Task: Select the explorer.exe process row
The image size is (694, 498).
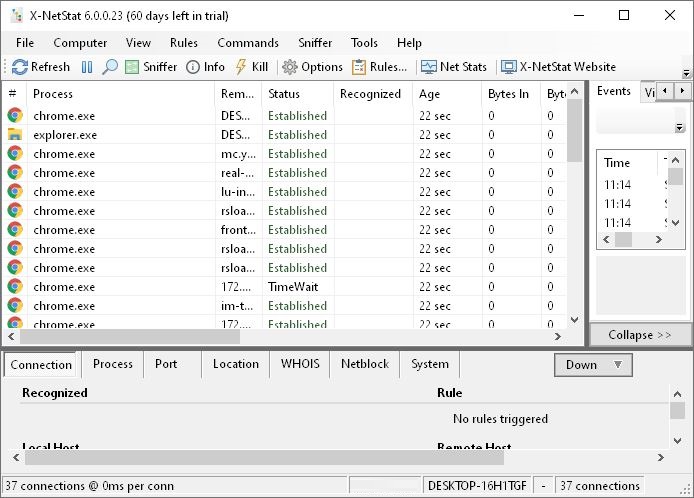Action: point(286,135)
